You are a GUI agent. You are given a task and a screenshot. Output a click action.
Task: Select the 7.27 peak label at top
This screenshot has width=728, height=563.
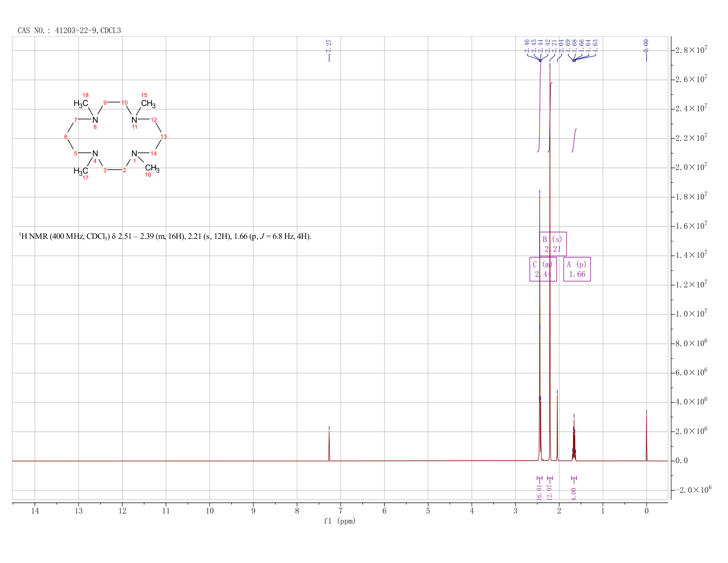click(x=329, y=45)
